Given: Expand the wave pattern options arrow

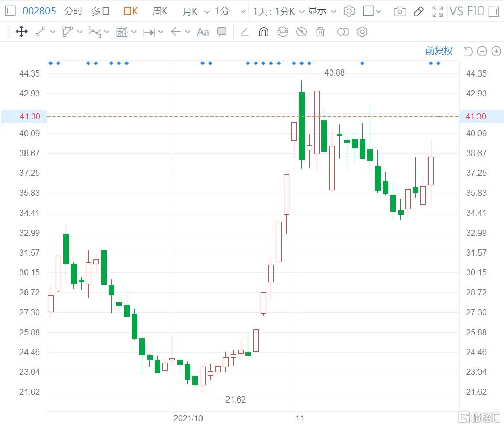Looking at the screenshot, I should (x=107, y=32).
